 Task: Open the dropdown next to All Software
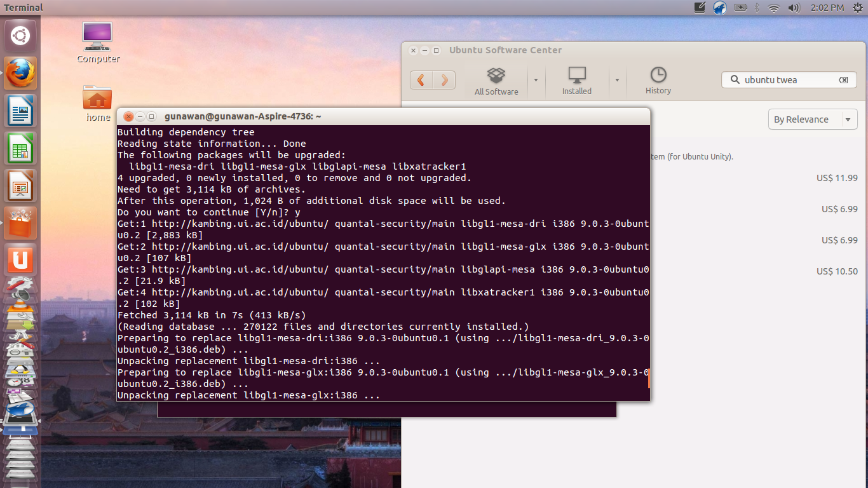[x=536, y=81]
